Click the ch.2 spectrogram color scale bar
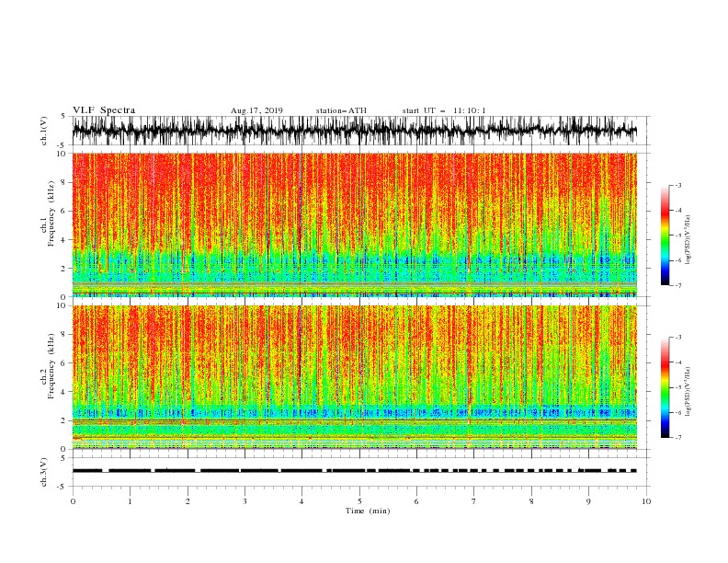This screenshot has width=728, height=563. [665, 387]
